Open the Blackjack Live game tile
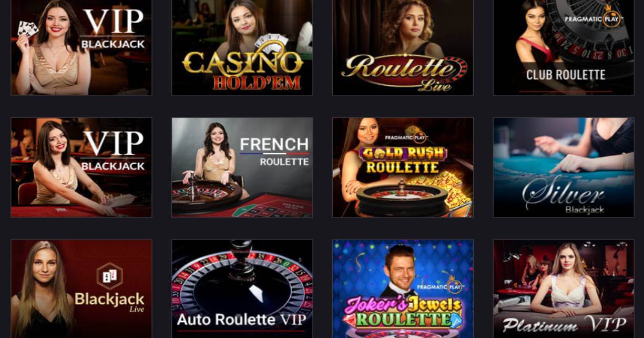 (x=81, y=289)
